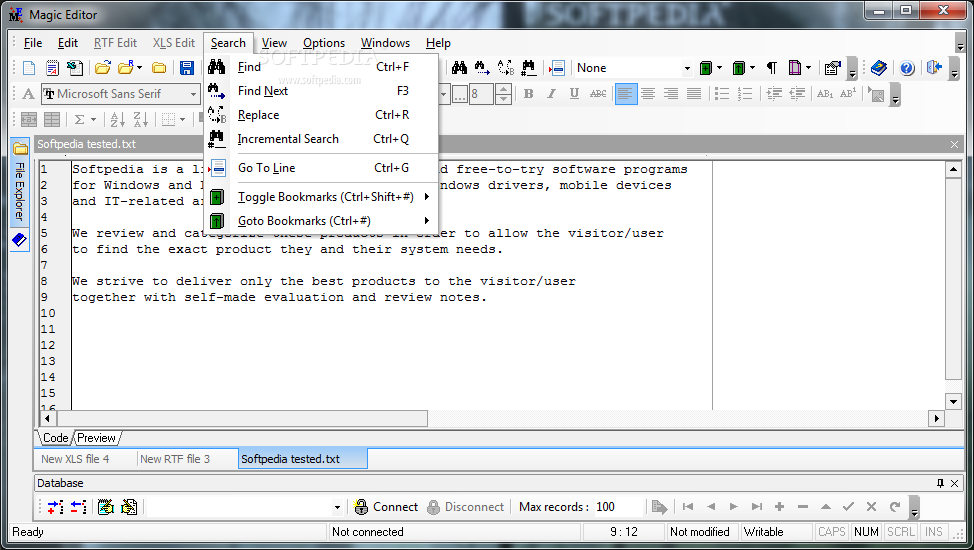Click the decrease indent icon

(x=797, y=94)
